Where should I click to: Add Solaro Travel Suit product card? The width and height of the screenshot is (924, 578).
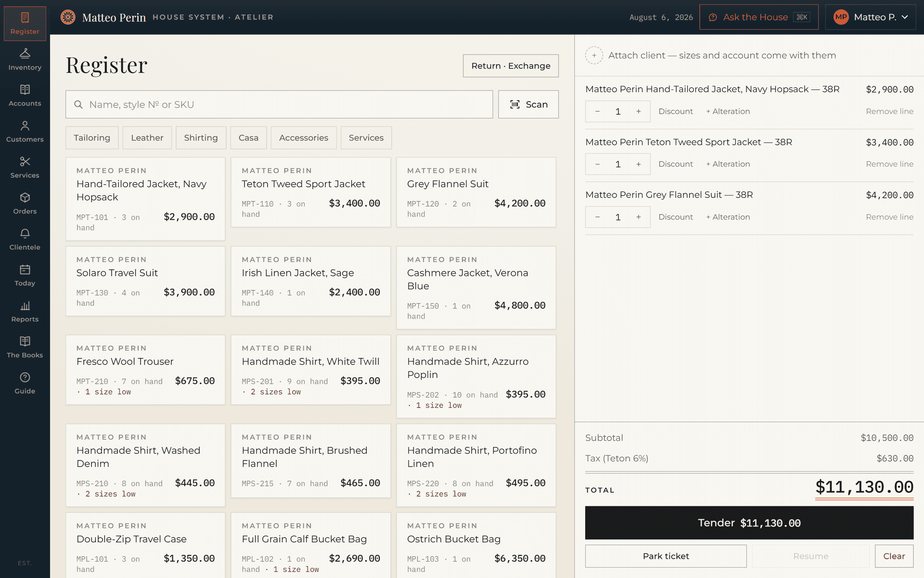click(145, 281)
